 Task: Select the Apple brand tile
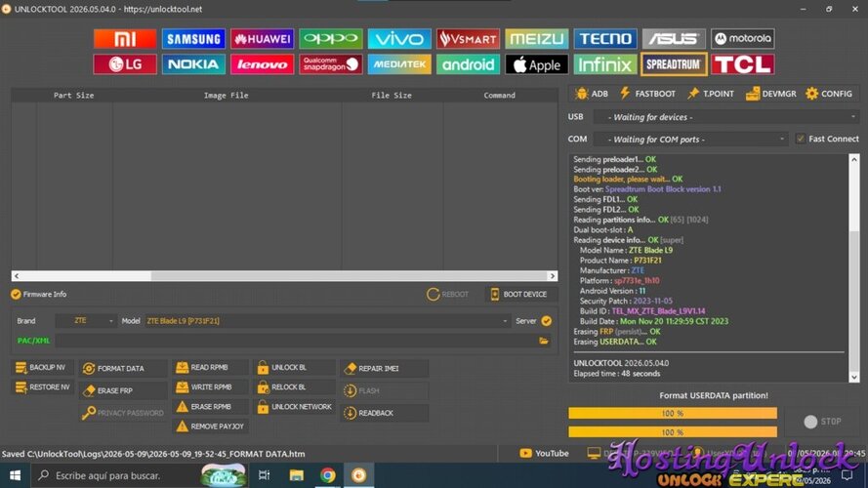[536, 64]
